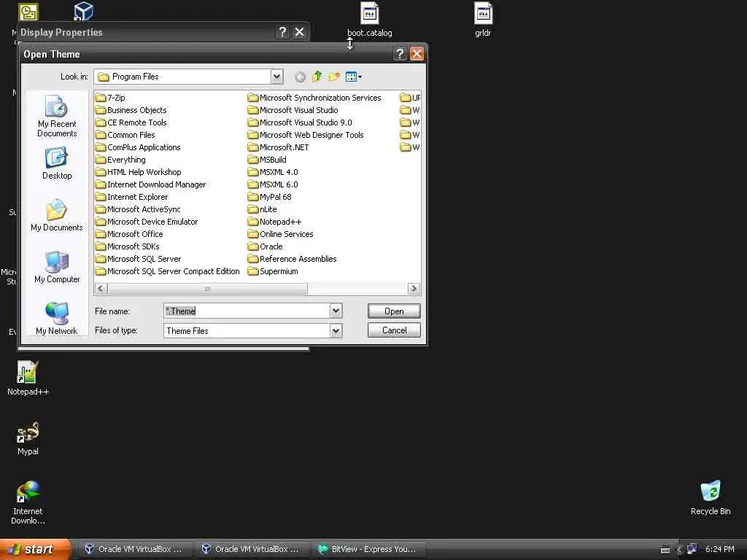Screen dimensions: 747x560
Task: Click the file list scroll right arrow
Action: click(x=414, y=289)
